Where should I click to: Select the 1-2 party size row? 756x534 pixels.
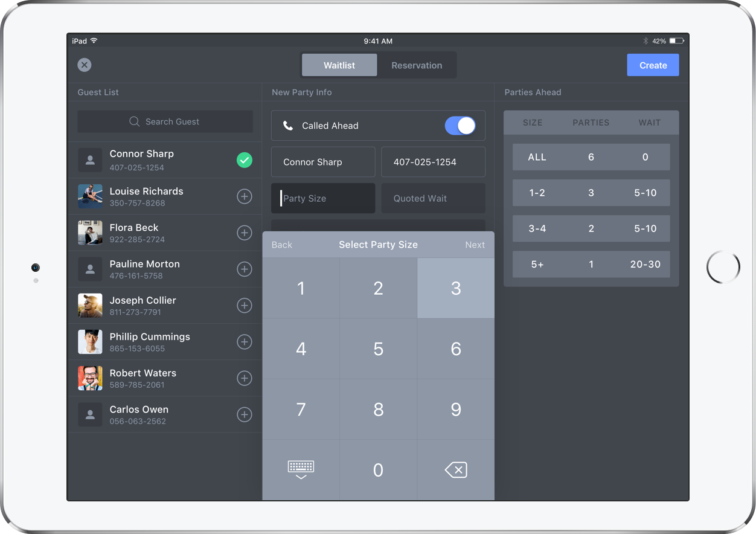[x=591, y=193]
